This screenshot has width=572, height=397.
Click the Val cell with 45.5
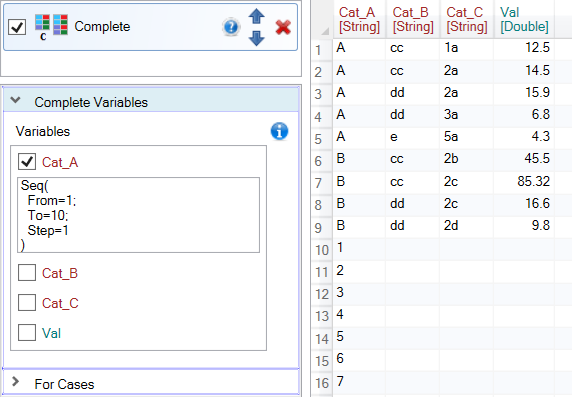(x=524, y=159)
